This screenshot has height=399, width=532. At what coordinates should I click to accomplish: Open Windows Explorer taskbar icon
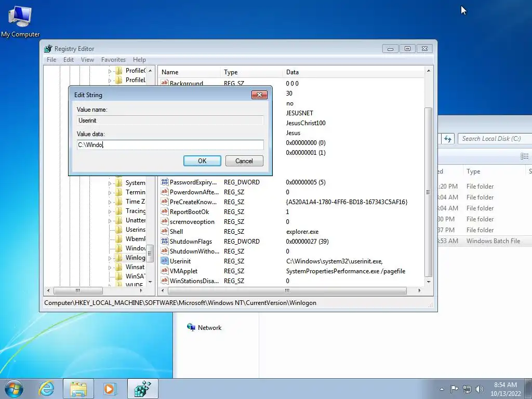[x=78, y=389]
